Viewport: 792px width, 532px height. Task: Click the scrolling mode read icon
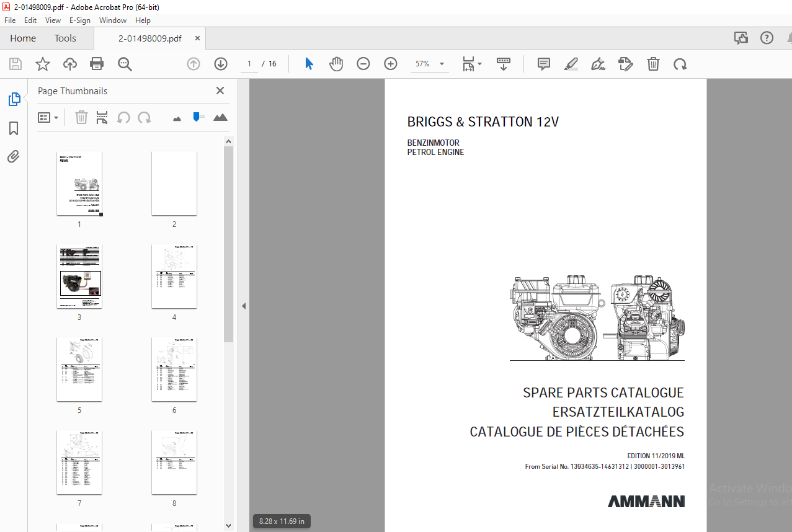click(504, 64)
